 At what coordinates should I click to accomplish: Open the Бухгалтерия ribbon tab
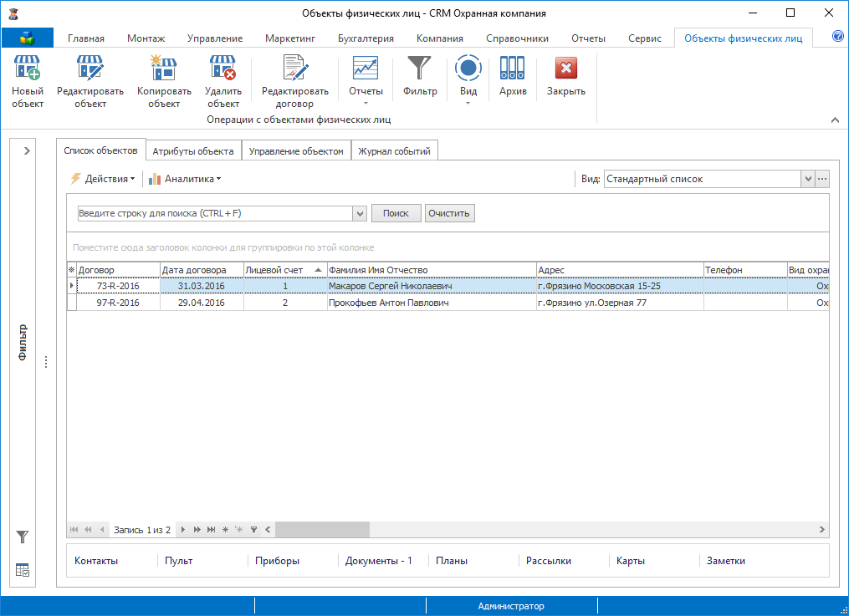(x=366, y=38)
